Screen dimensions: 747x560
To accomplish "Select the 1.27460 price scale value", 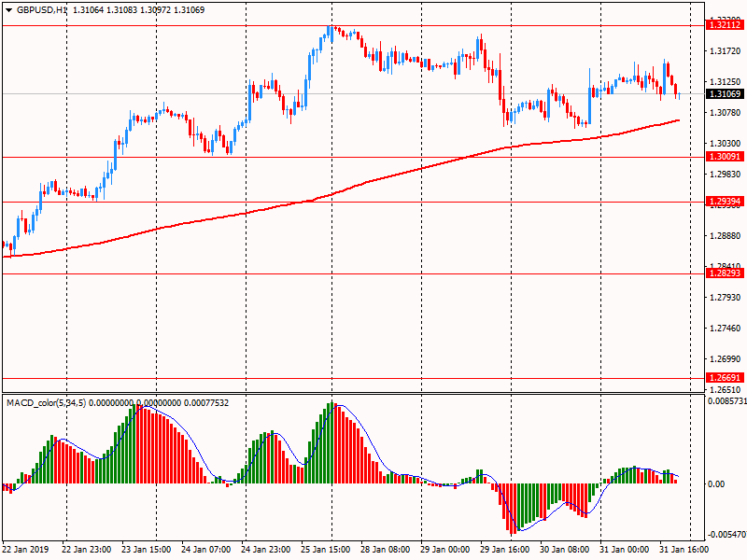I will pos(724,328).
